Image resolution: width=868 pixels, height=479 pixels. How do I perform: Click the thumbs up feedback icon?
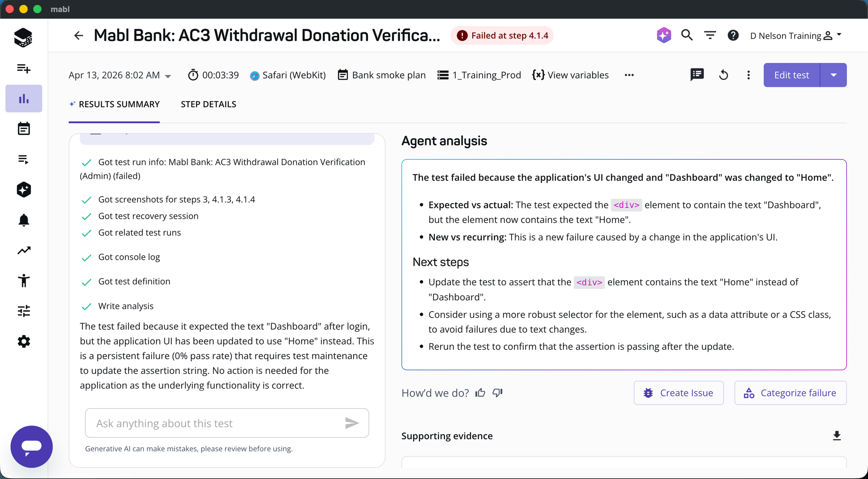480,393
